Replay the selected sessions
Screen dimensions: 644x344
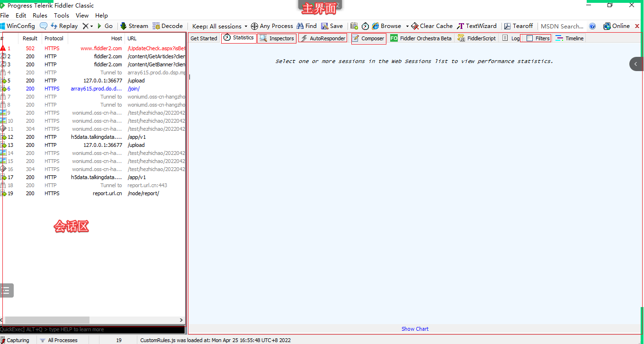pos(64,26)
